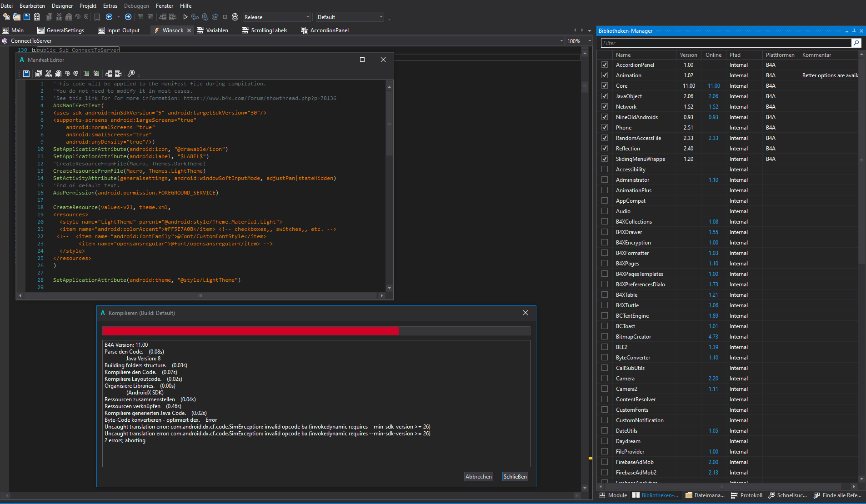Image resolution: width=866 pixels, height=504 pixels.
Task: Click the cut icon in Manifest Editor toolbar
Action: point(49,73)
